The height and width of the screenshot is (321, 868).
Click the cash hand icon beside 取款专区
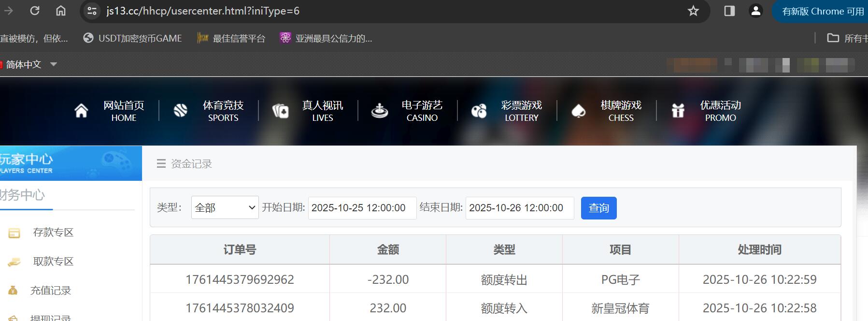click(x=14, y=262)
